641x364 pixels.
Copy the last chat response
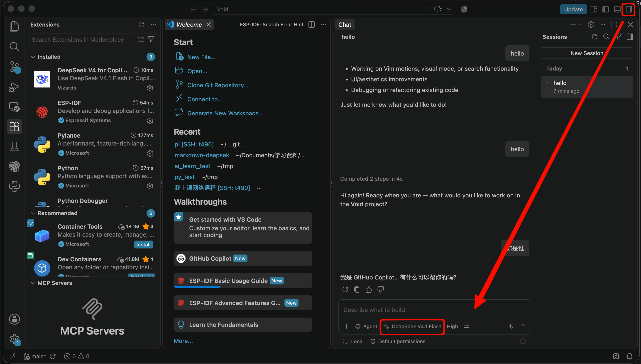click(357, 289)
